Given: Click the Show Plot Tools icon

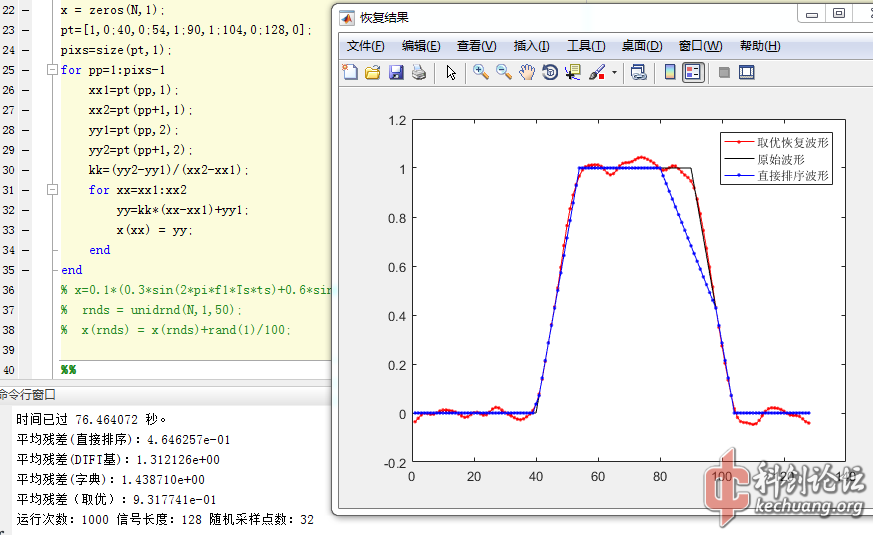Looking at the screenshot, I should [747, 72].
